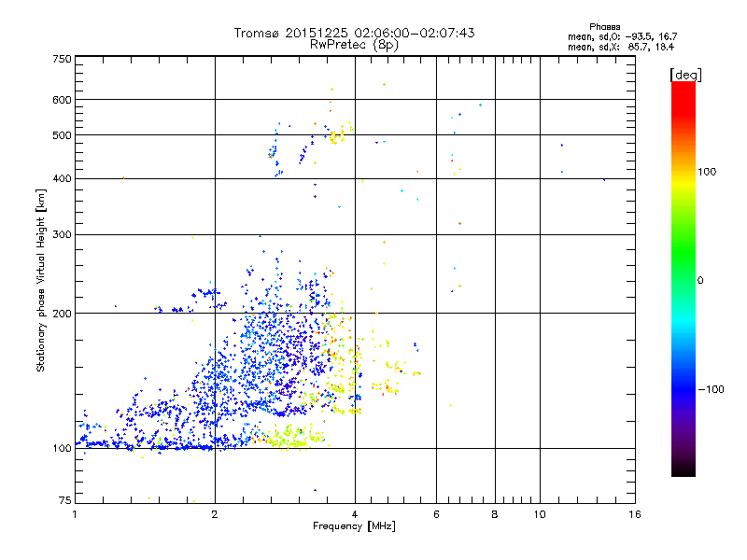The width and height of the screenshot is (747, 560).
Task: Click the '[deg]' colorbar unit label
Action: coord(685,75)
